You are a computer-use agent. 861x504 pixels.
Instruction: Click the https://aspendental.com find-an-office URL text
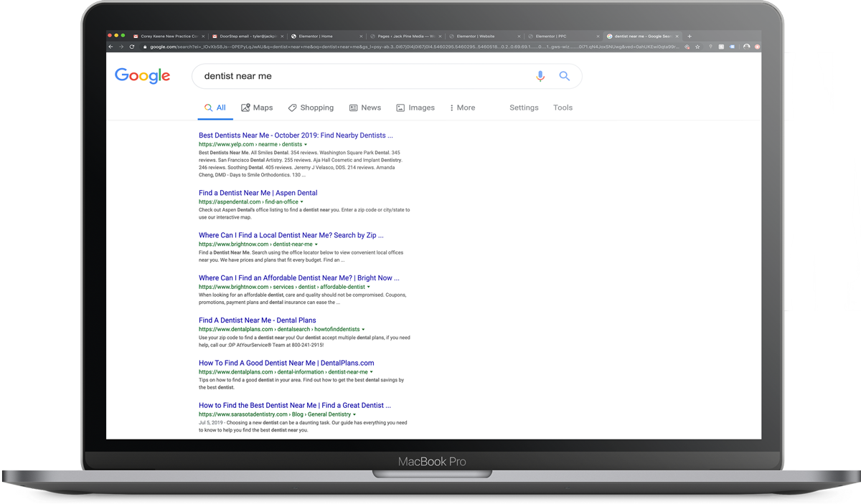click(x=248, y=202)
